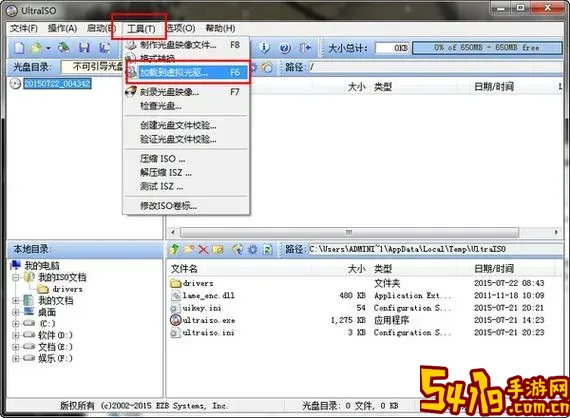The height and width of the screenshot is (418, 570).
Task: Click the local directory 路径 path field
Action: point(435,249)
